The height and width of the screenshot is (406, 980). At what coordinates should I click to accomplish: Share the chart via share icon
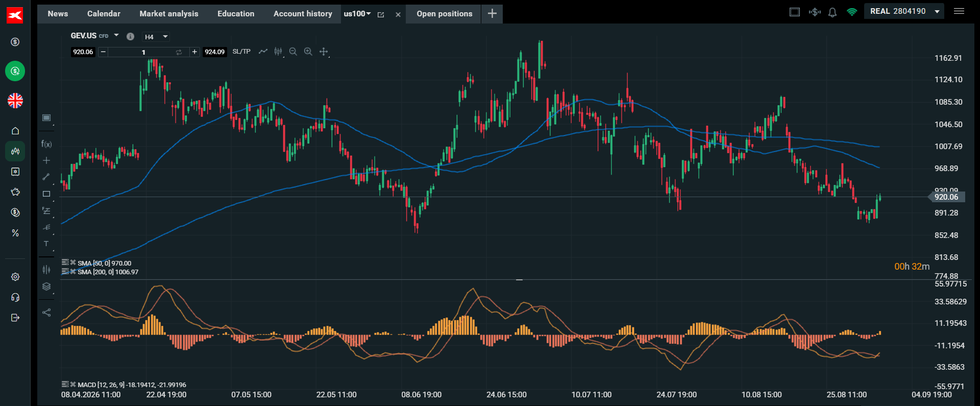click(46, 313)
